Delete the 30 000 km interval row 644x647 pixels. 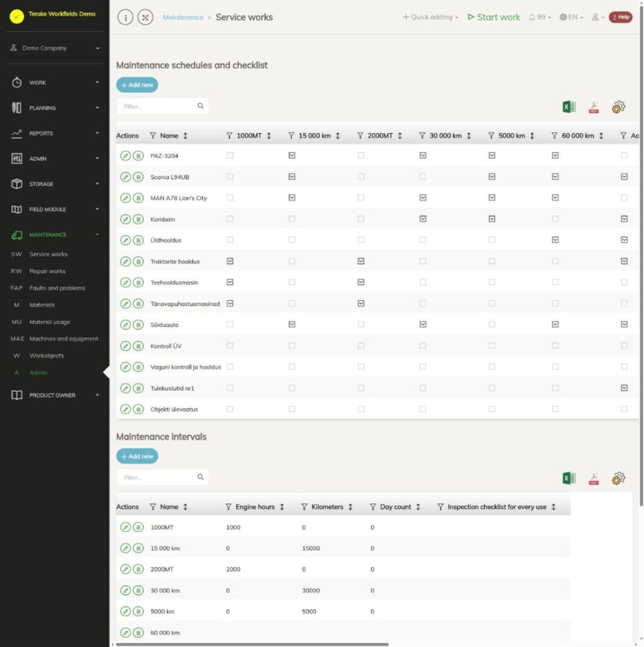pos(138,591)
